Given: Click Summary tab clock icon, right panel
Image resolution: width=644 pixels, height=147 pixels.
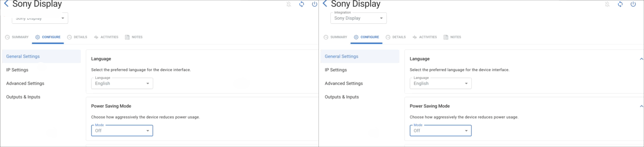Looking at the screenshot, I should coord(326,37).
